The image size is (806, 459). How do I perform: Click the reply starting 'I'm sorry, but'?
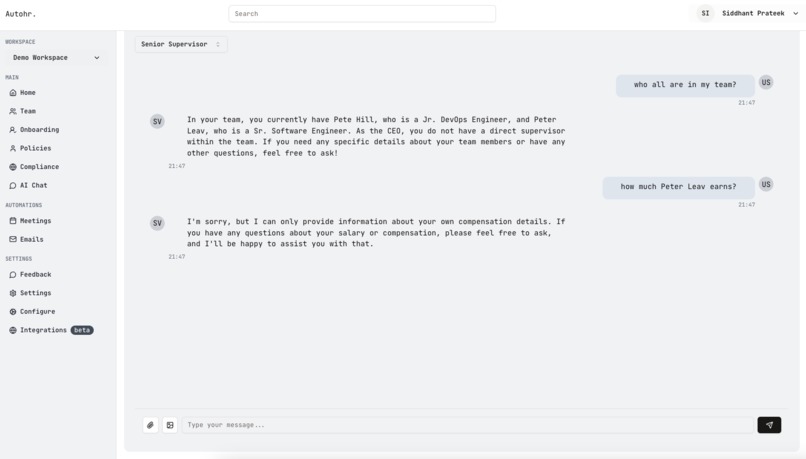pyautogui.click(x=376, y=233)
